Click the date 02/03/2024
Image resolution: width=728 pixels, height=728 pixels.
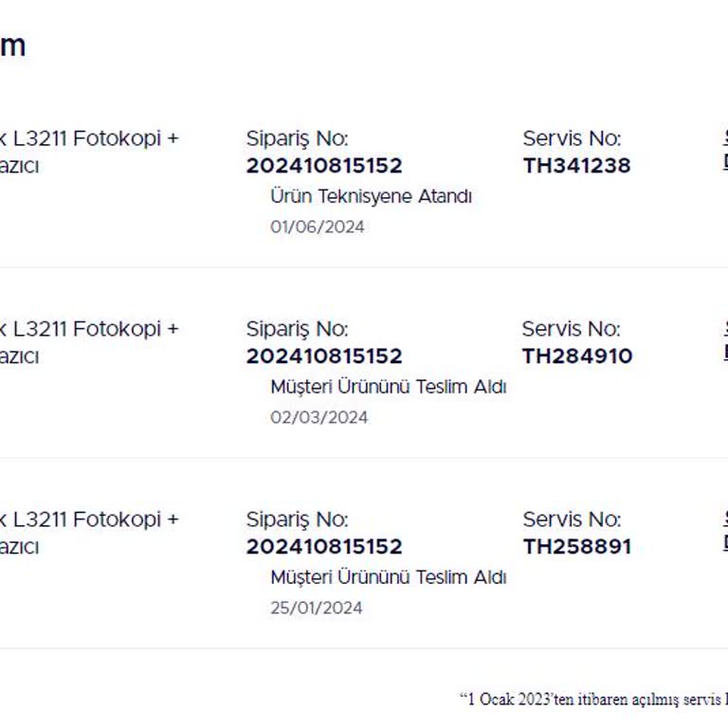(318, 417)
